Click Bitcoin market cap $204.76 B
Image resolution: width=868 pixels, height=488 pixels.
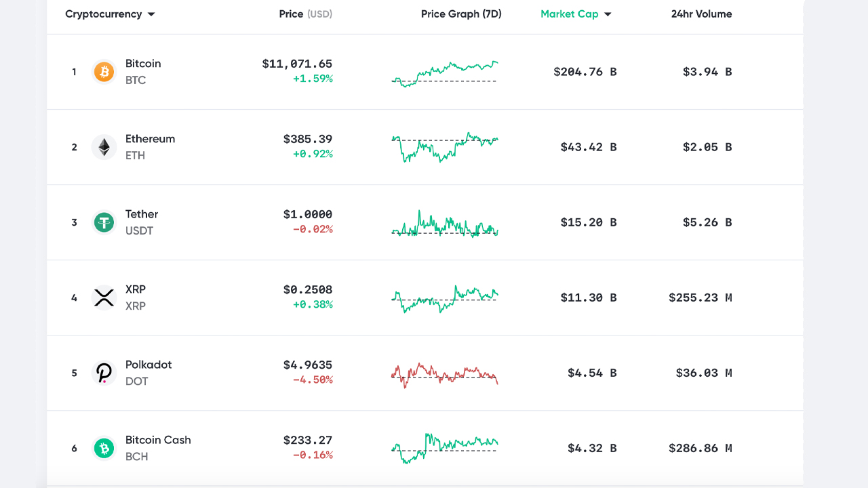[x=585, y=72]
